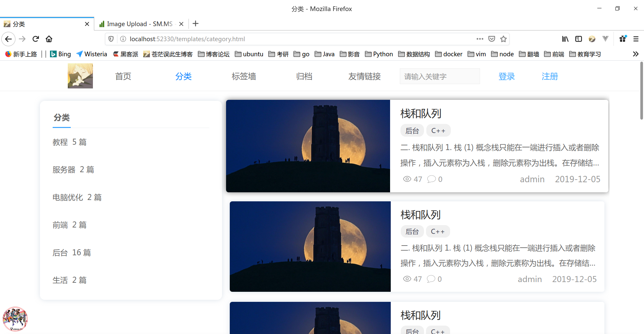Screen dimensions: 644x334
Task: Open the 后台 category with 16 posts
Action: tap(71, 252)
